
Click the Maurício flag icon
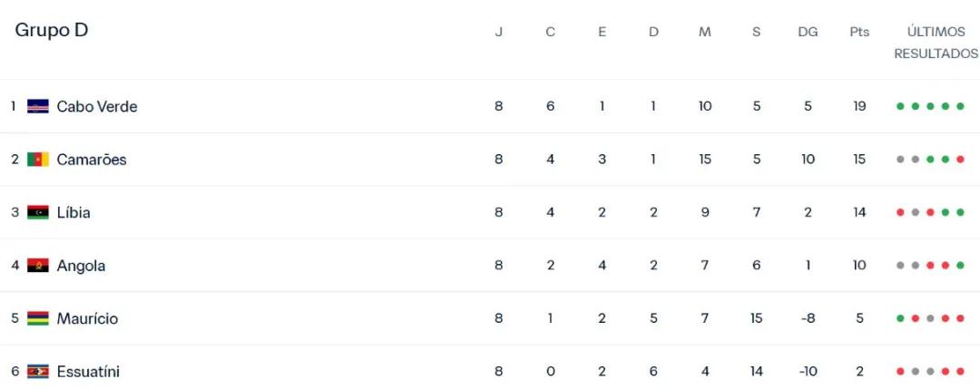(38, 318)
